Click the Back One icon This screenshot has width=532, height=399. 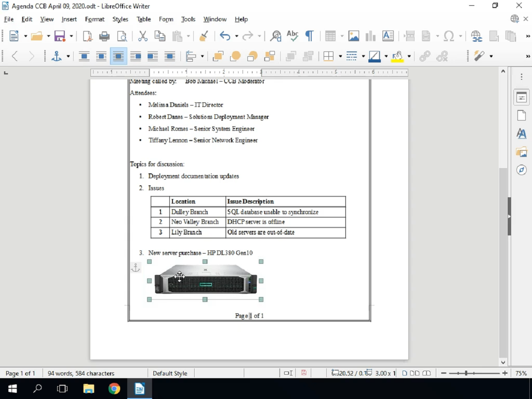tap(252, 56)
